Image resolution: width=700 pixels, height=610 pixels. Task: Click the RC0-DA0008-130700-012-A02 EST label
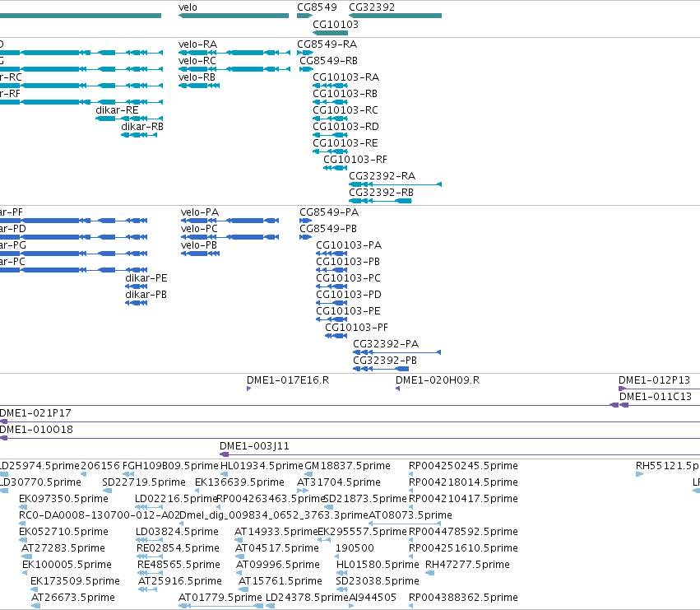tap(99, 515)
